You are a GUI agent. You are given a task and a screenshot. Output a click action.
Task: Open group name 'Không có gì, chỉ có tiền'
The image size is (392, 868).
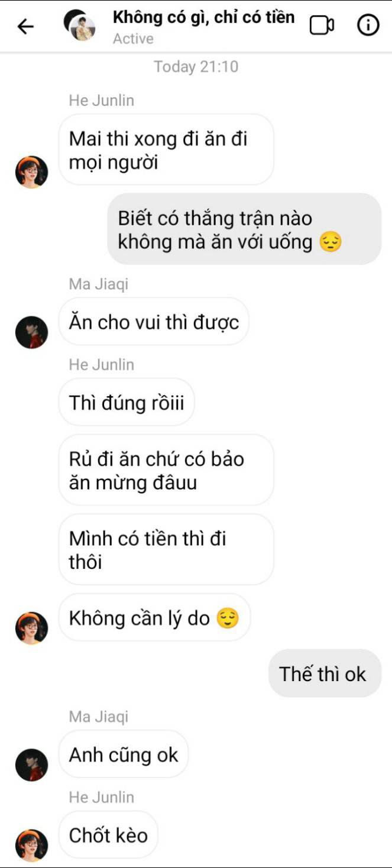click(x=203, y=17)
